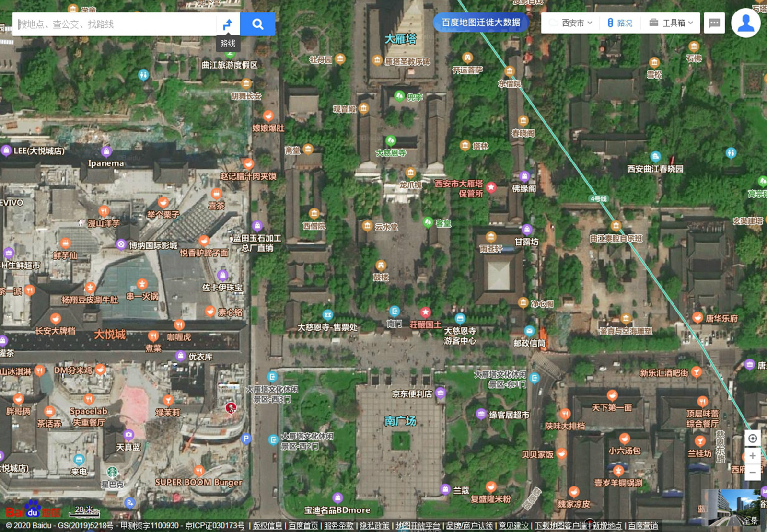
Task: Open the 隐私政策 footer link
Action: [x=374, y=526]
